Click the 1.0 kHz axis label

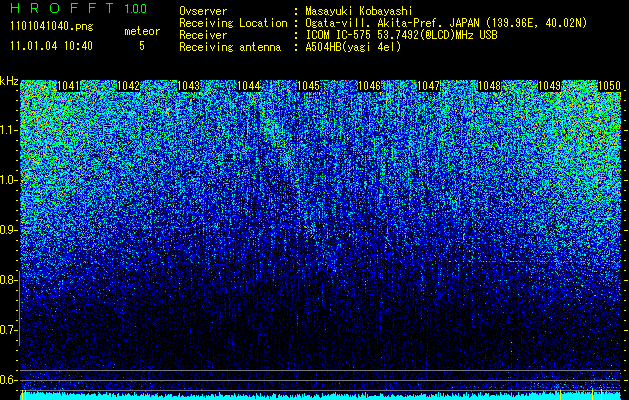9,180
